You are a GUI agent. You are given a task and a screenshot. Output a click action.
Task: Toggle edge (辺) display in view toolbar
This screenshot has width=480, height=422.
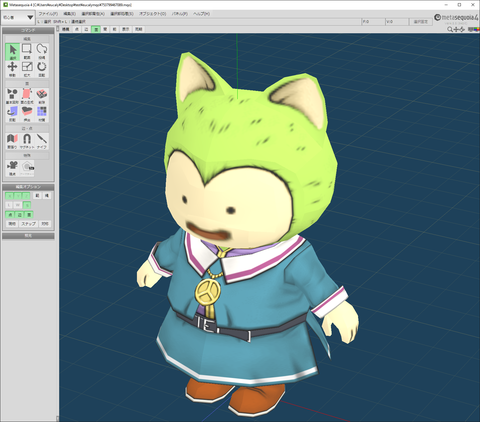coord(86,29)
